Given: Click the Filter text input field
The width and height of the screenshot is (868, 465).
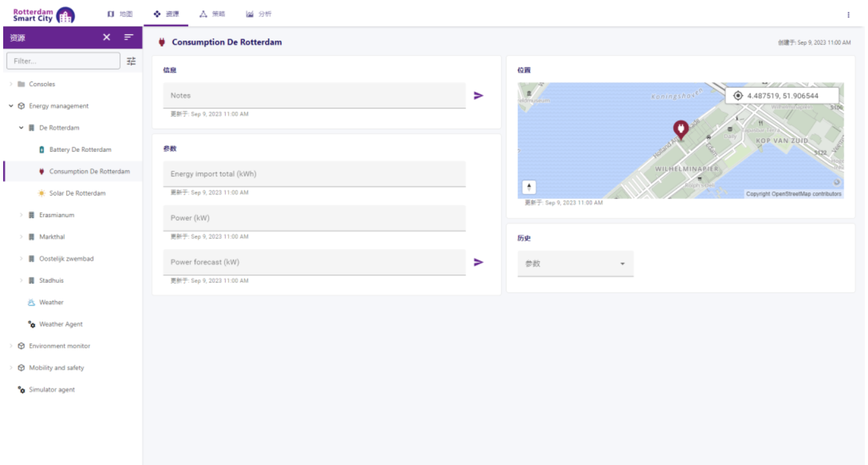Looking at the screenshot, I should coord(63,61).
